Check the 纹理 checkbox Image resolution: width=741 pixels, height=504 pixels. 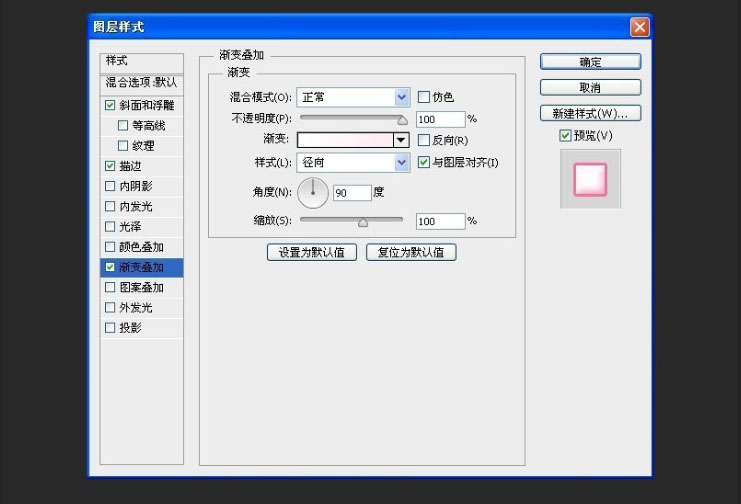click(x=123, y=146)
